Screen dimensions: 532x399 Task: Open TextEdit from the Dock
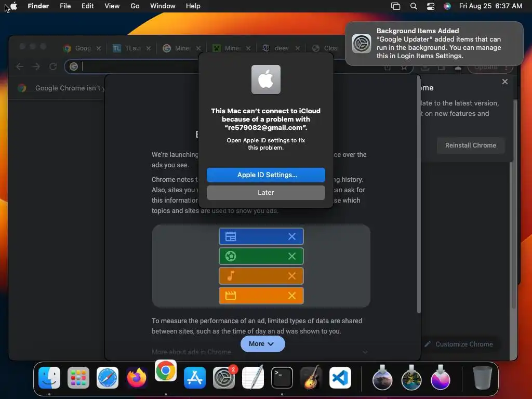[x=253, y=378]
